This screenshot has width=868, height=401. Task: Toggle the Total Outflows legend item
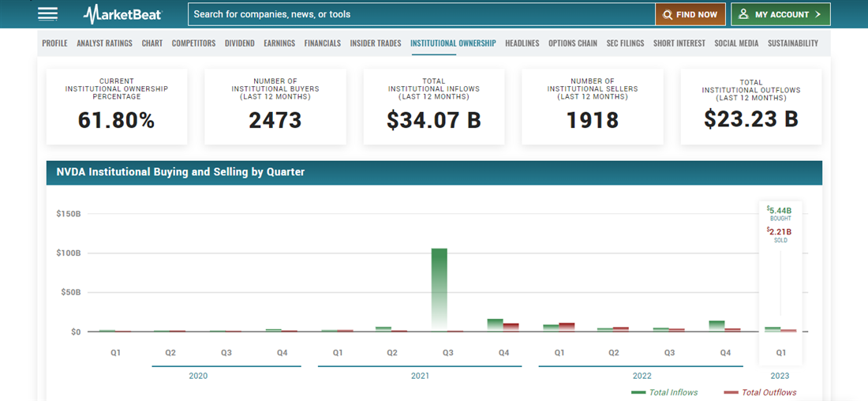760,392
